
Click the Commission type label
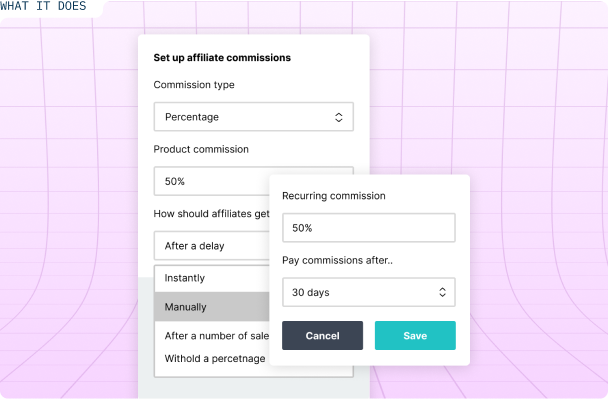coord(194,85)
